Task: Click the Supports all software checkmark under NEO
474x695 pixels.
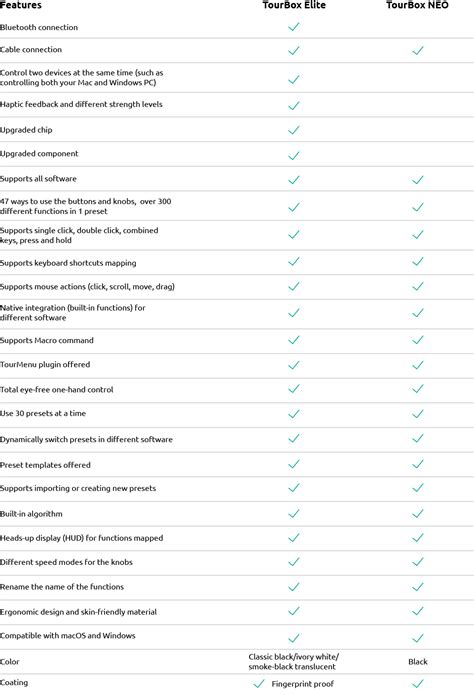Action: tap(418, 180)
